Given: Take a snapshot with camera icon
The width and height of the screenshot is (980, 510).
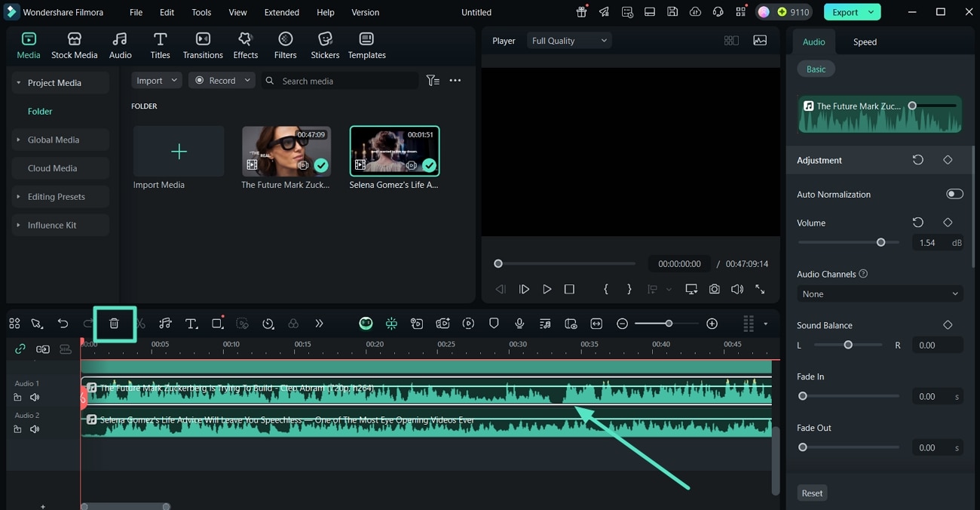Looking at the screenshot, I should tap(714, 289).
